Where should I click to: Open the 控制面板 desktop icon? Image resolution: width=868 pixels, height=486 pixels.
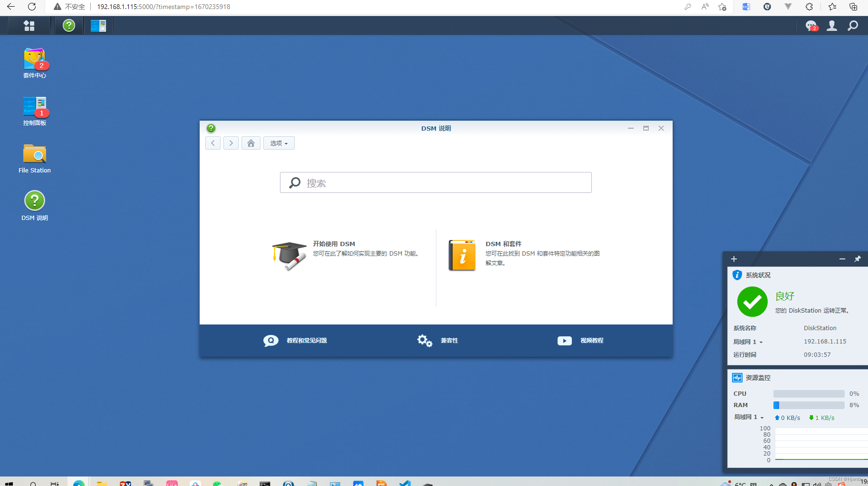(35, 111)
